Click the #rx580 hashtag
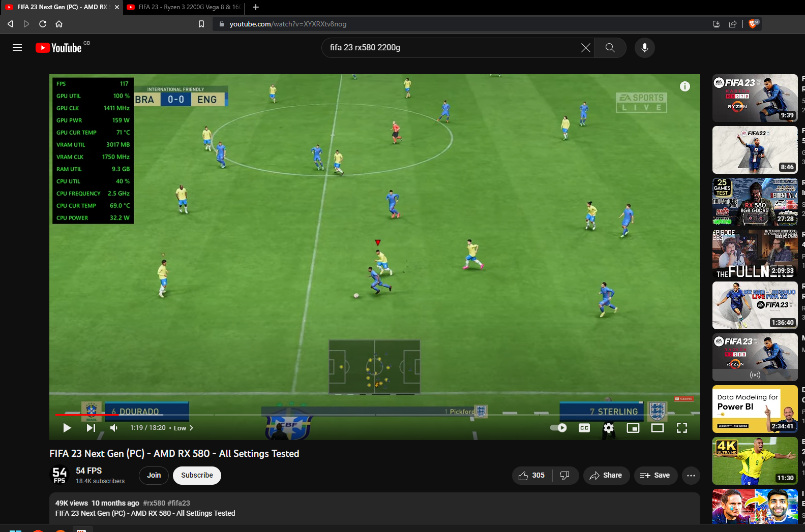This screenshot has height=532, width=805. 154,503
